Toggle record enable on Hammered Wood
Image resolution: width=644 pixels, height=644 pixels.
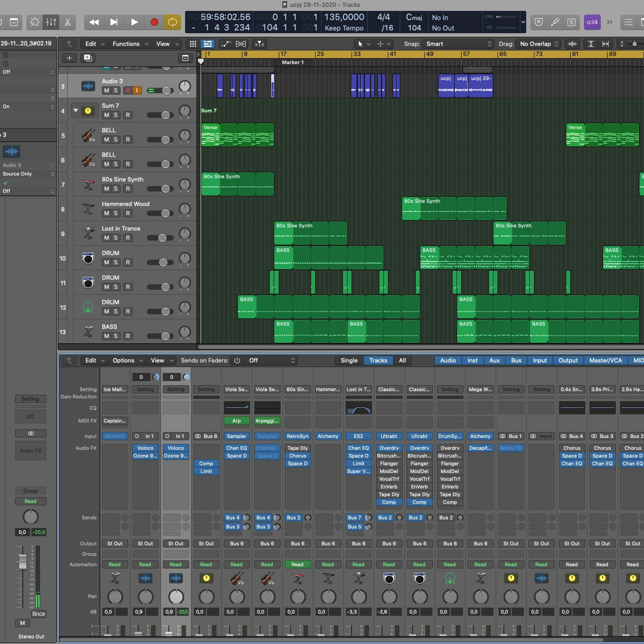[x=128, y=213]
